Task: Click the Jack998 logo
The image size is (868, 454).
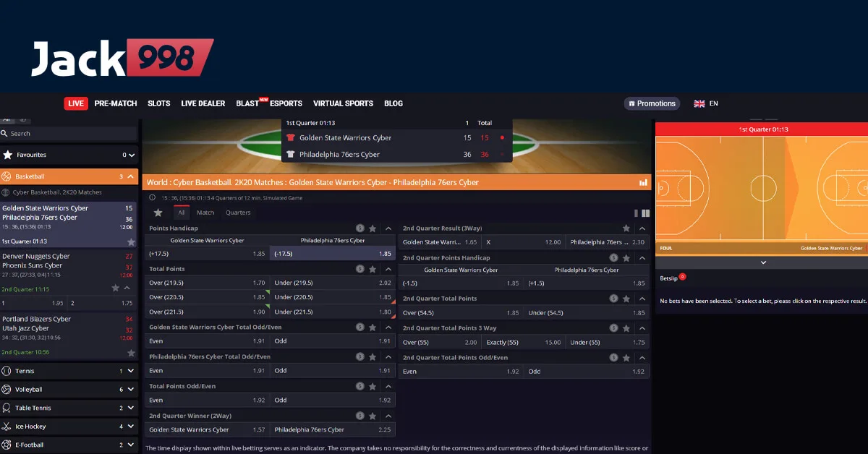Action: (122, 58)
